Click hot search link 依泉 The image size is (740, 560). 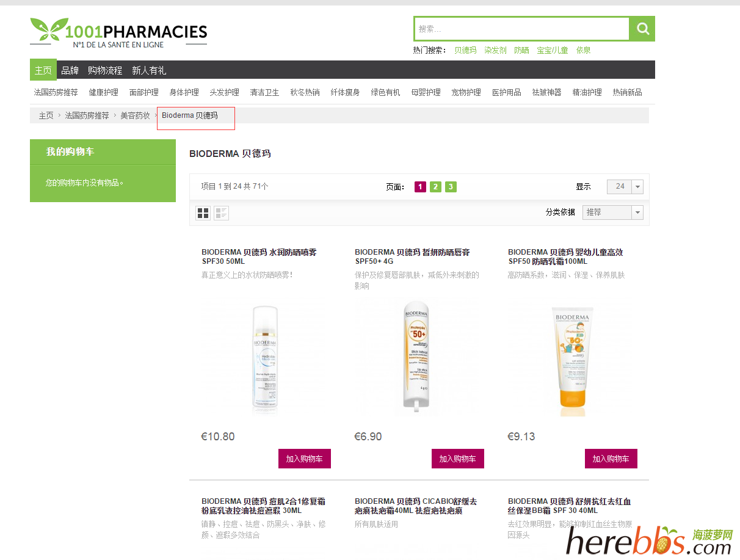click(584, 50)
